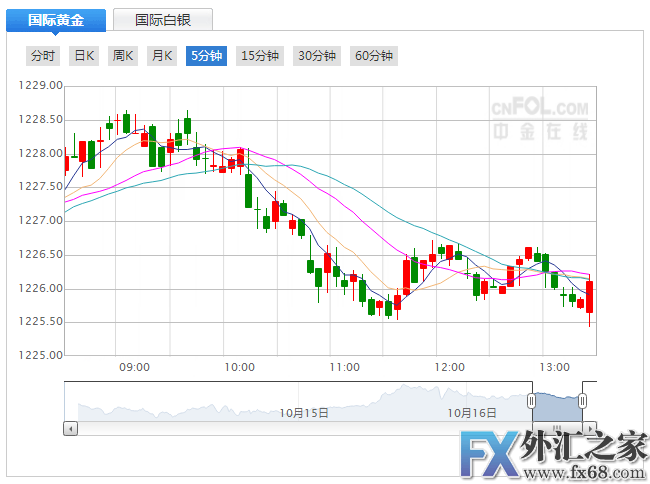Click the 10月15日 label in navigator
The height and width of the screenshot is (484, 650).
pos(304,413)
